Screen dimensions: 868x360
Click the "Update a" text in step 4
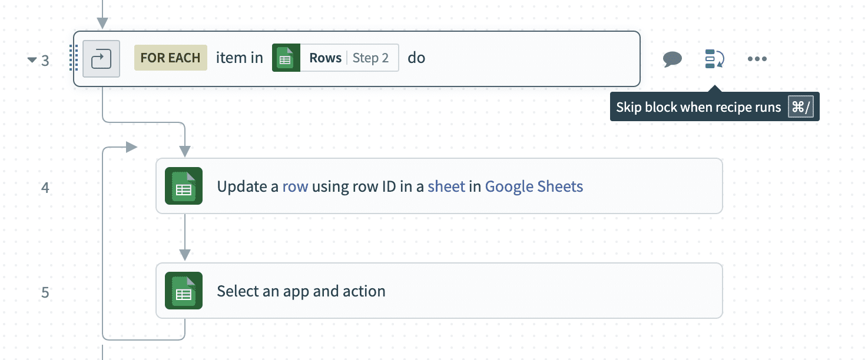[247, 186]
